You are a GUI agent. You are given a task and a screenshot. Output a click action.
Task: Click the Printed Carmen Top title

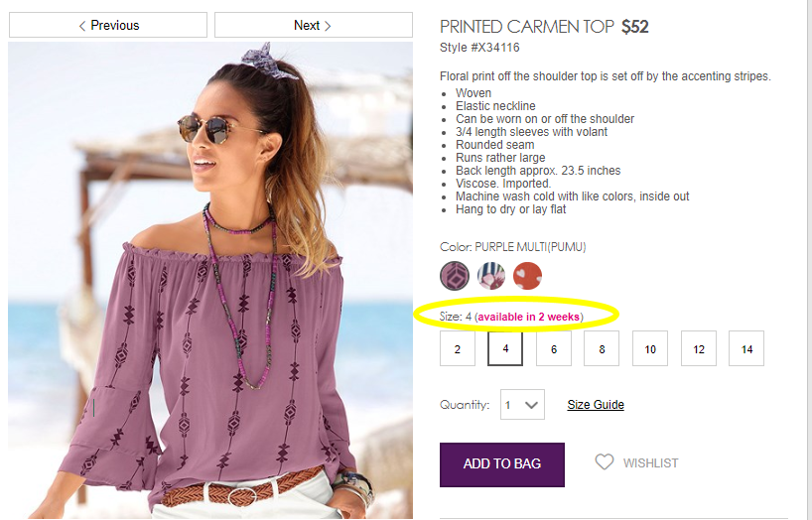click(527, 27)
